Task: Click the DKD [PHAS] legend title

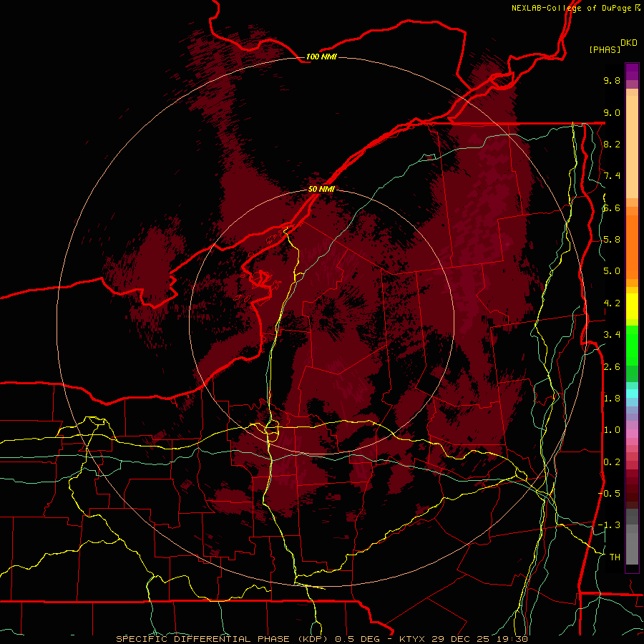Action: pos(613,46)
